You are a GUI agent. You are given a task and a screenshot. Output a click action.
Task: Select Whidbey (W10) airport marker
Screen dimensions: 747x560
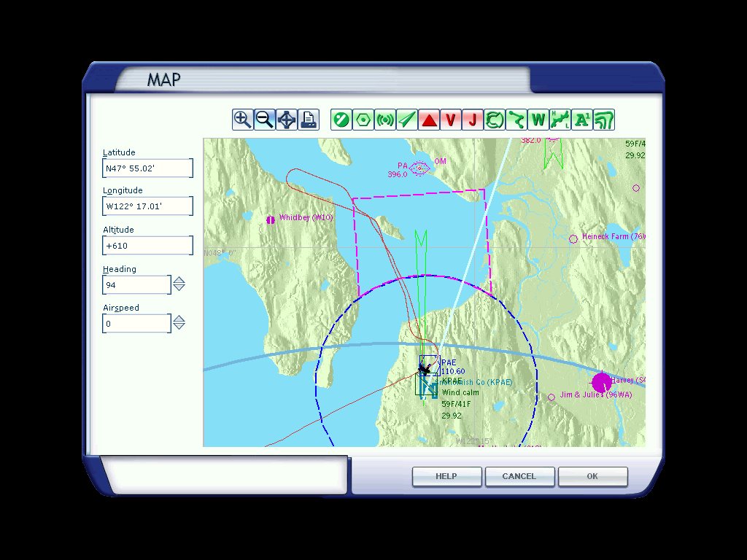tap(271, 219)
